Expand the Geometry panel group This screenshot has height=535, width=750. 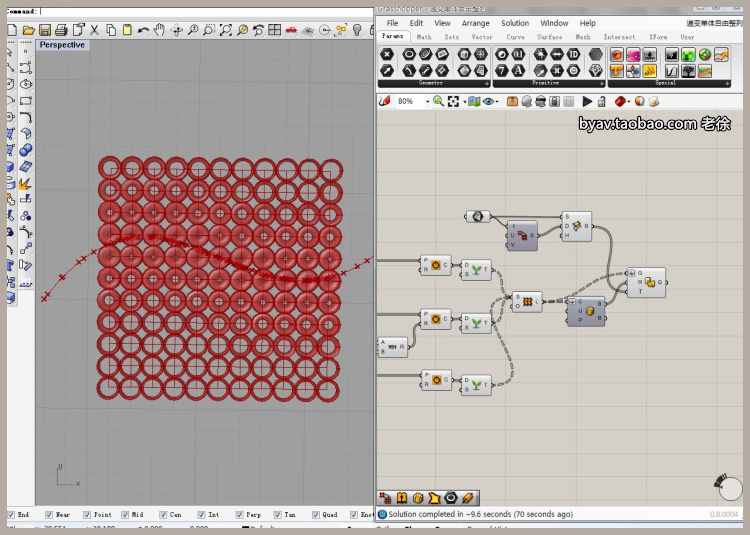[487, 84]
